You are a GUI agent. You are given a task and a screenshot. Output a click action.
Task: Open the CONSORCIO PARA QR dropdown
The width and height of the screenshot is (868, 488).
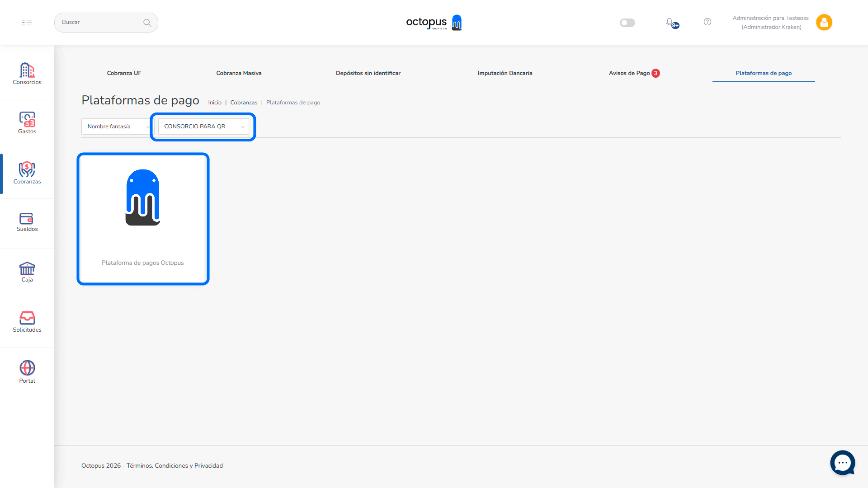click(203, 127)
